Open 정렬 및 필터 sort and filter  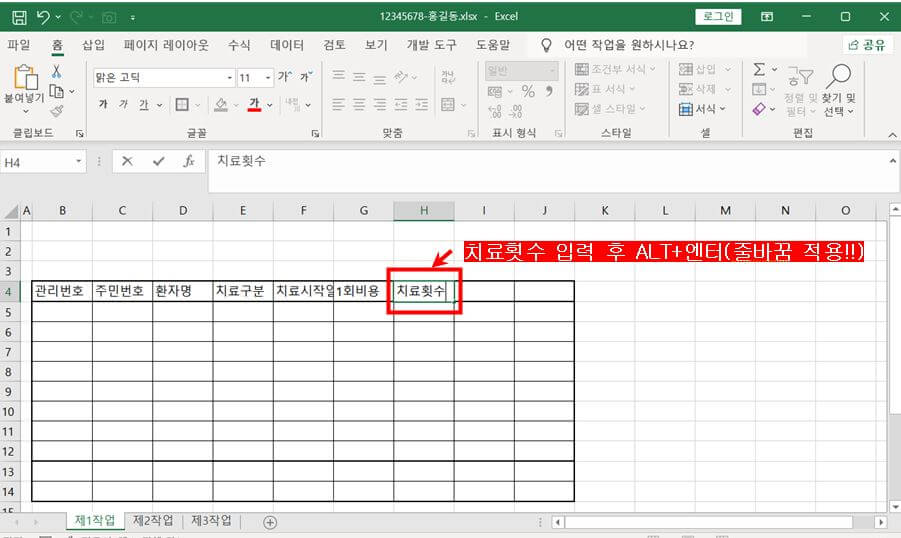800,91
